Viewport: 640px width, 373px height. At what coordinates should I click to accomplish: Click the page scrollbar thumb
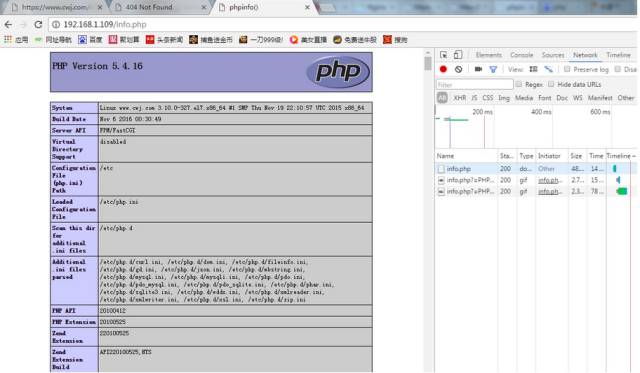click(428, 64)
